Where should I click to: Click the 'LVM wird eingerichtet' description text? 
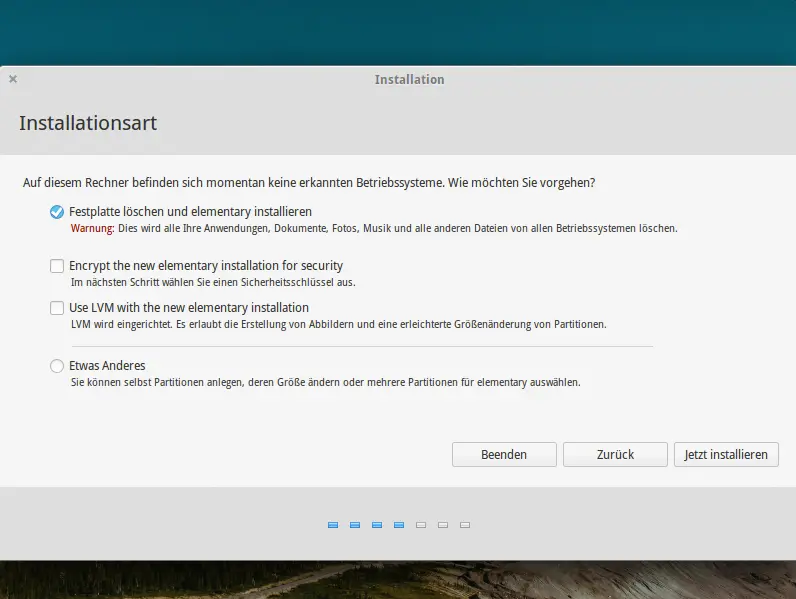point(339,324)
